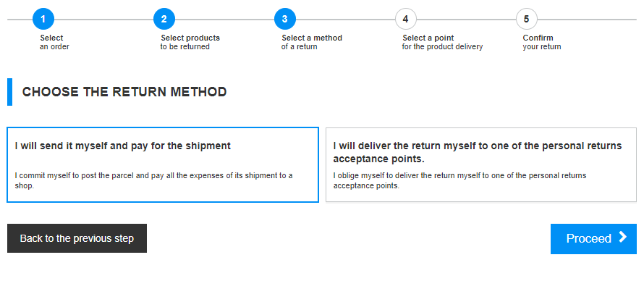
Task: Click the 'I oblige myself to deliver' description
Action: pos(459,181)
